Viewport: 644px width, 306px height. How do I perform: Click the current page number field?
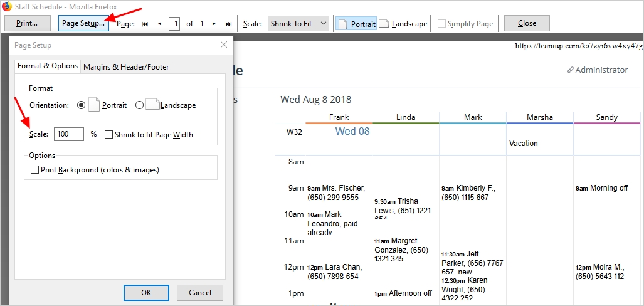(x=174, y=24)
